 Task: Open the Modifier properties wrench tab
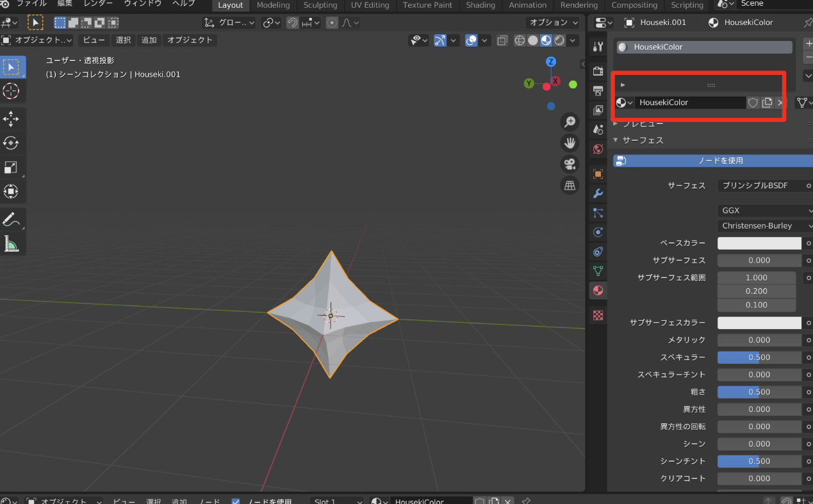(598, 193)
